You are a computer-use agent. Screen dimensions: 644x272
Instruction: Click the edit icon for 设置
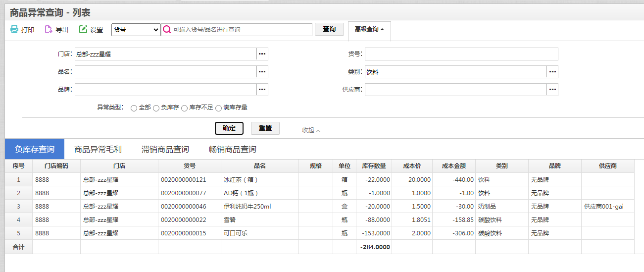point(83,30)
